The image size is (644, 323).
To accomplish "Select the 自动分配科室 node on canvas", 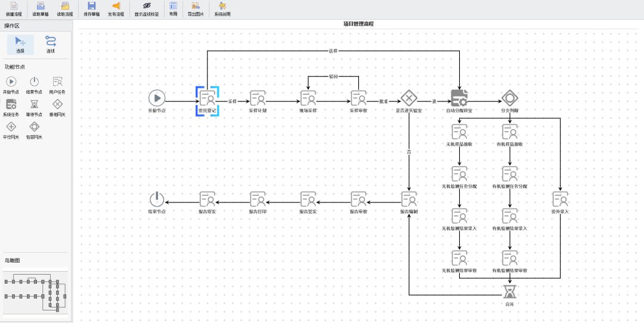I will coord(459,99).
